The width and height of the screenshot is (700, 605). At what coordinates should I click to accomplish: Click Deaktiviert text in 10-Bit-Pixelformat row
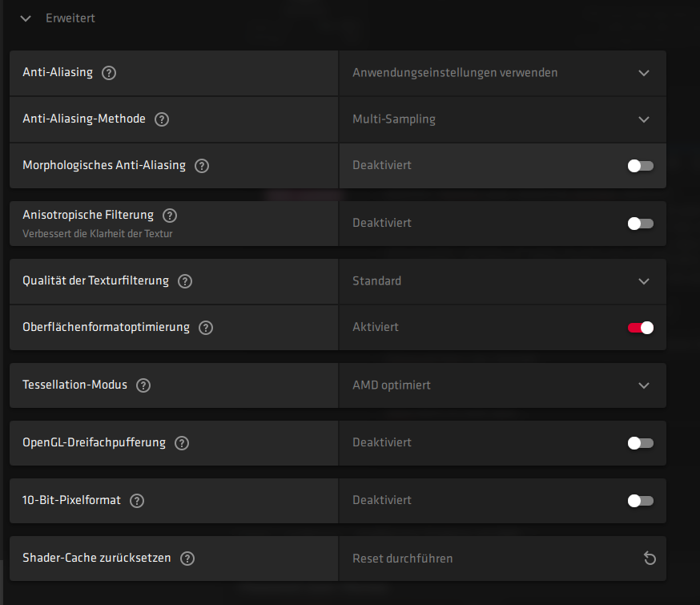coord(382,500)
